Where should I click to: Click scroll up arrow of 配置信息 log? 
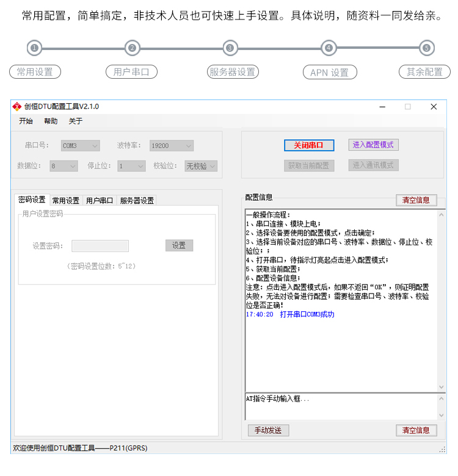click(442, 215)
